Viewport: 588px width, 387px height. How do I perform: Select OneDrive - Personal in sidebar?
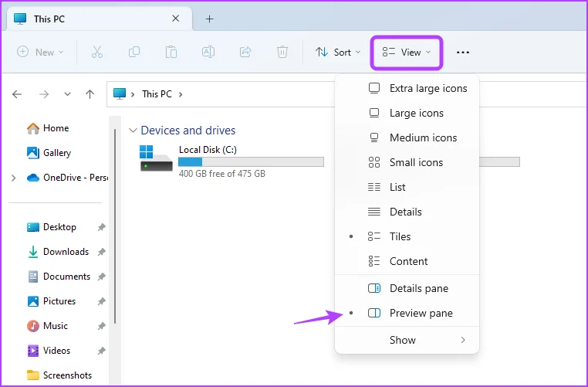click(67, 178)
